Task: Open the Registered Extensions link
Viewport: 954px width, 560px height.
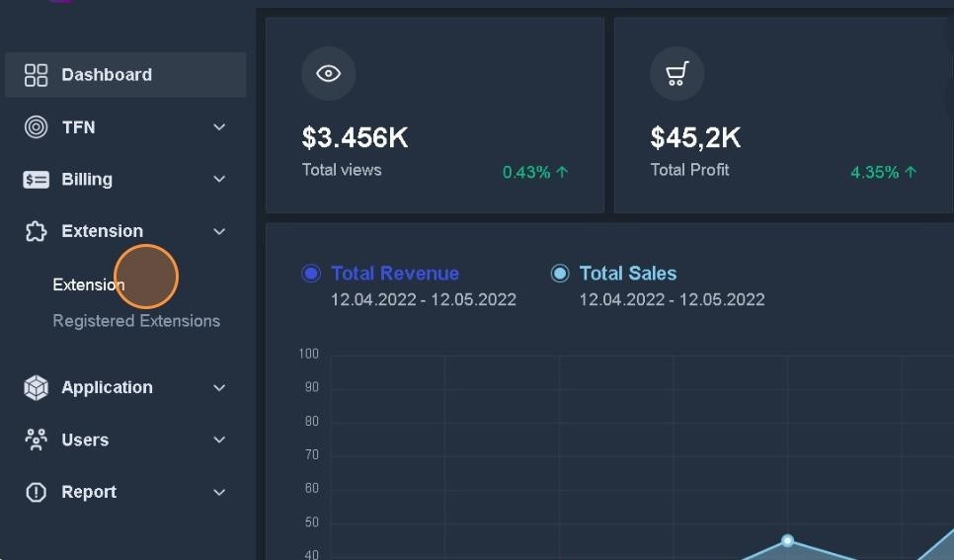Action: coord(136,321)
